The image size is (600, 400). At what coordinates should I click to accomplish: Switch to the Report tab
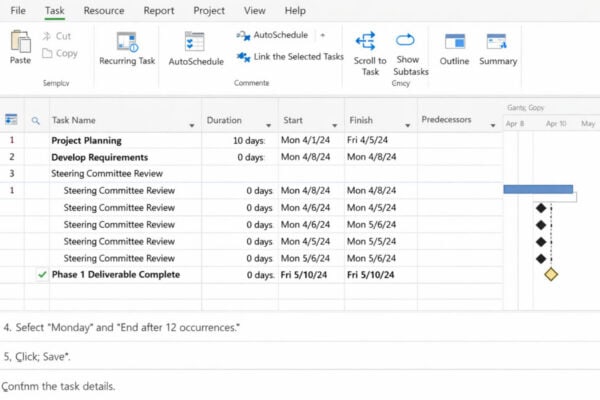point(159,11)
